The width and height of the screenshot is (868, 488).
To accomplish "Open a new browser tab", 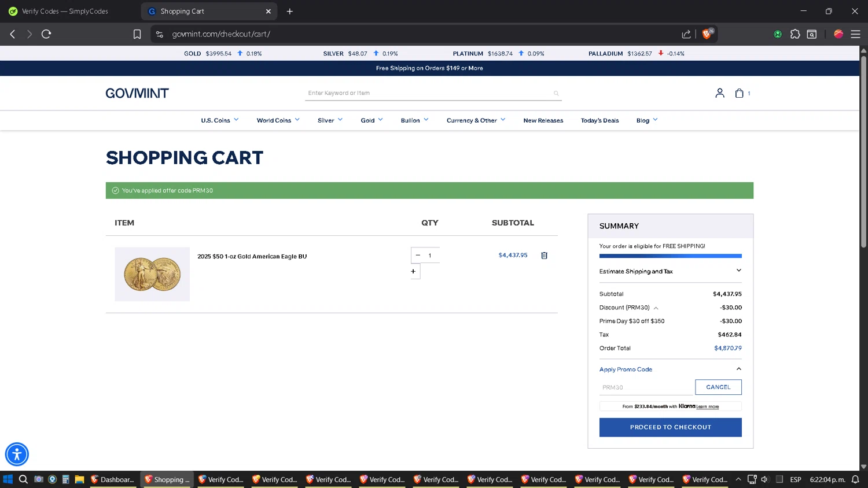I will tap(290, 11).
